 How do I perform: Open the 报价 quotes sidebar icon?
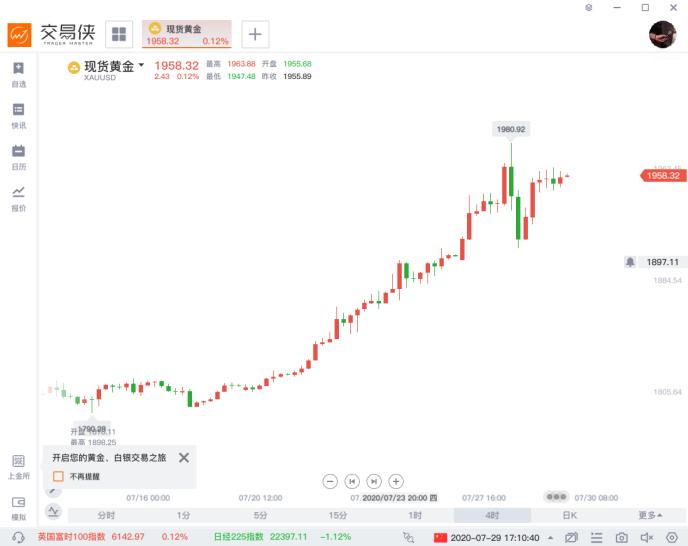coord(18,198)
